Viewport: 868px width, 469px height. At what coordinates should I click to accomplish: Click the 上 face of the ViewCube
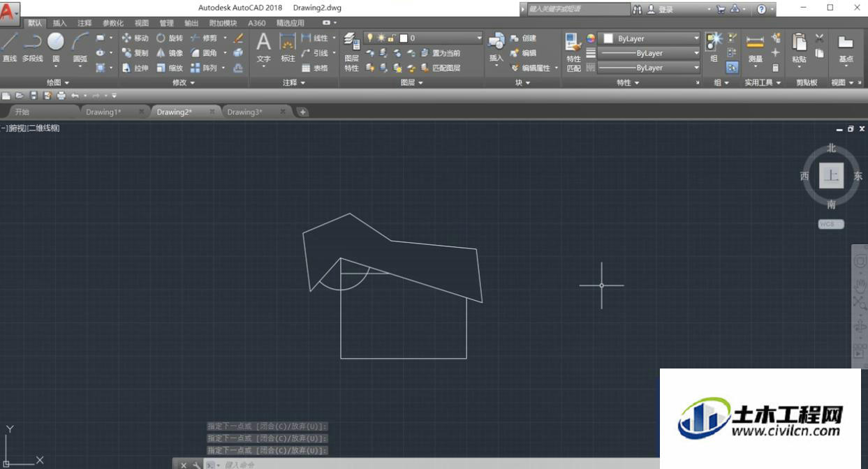point(831,176)
